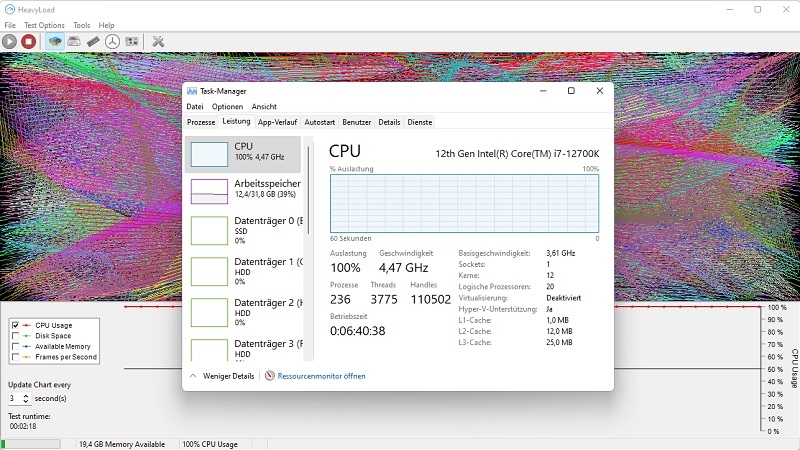This screenshot has width=800, height=450.
Task: Toggle the GPU stress test icon
Action: [132, 41]
